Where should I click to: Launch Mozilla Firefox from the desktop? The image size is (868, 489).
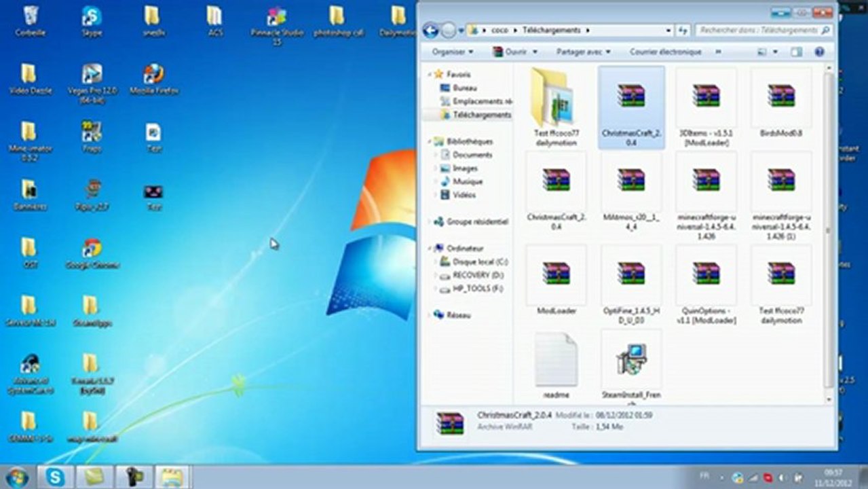coord(153,79)
